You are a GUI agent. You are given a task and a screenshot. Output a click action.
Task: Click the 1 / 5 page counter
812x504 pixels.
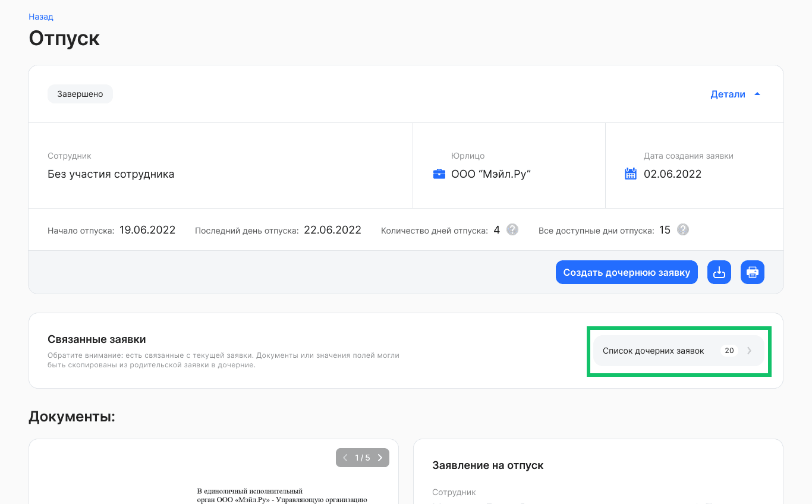point(363,458)
